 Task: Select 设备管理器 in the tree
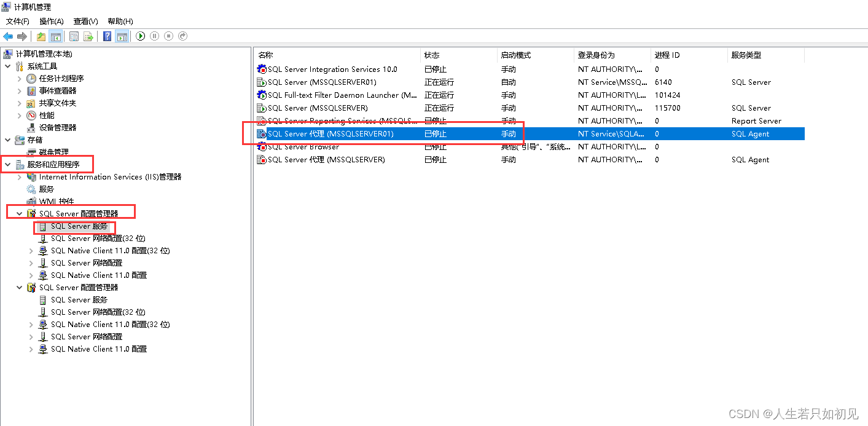[58, 128]
